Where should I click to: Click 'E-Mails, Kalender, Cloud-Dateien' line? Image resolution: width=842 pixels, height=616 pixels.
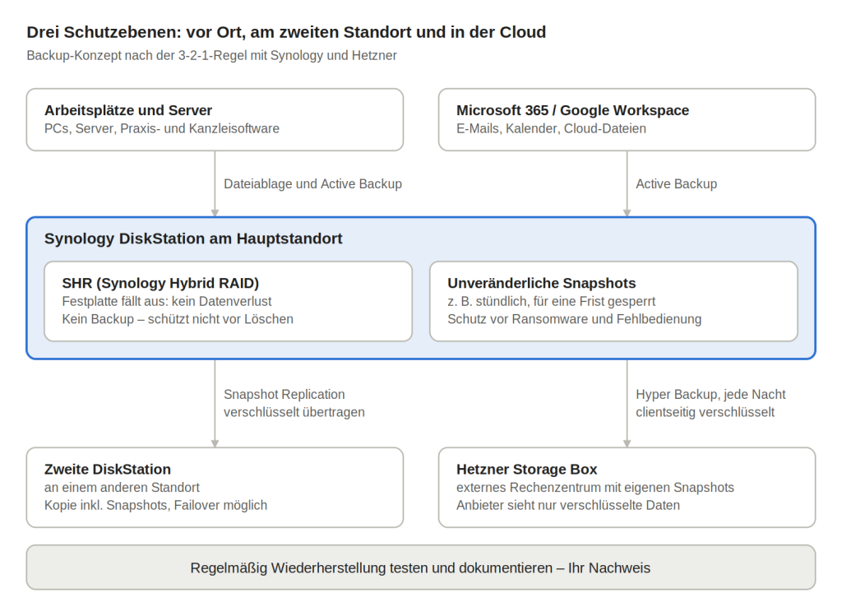click(551, 128)
